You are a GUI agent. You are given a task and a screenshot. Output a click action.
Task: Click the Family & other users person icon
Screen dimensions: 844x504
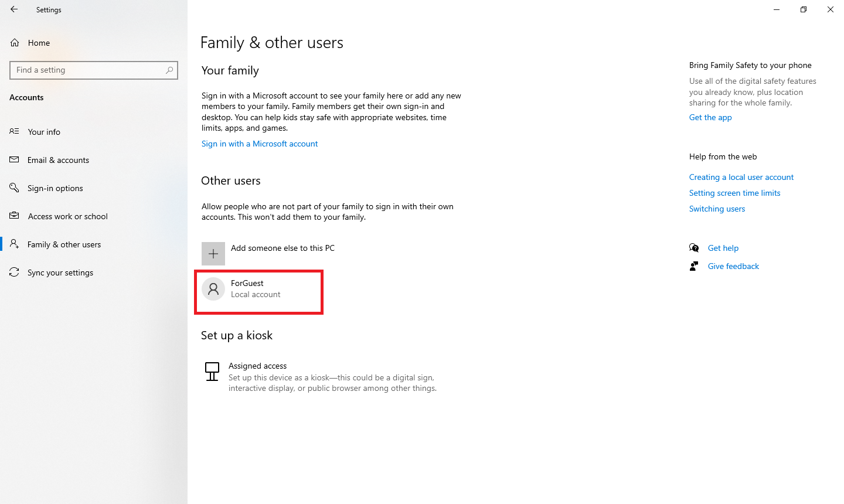[14, 244]
